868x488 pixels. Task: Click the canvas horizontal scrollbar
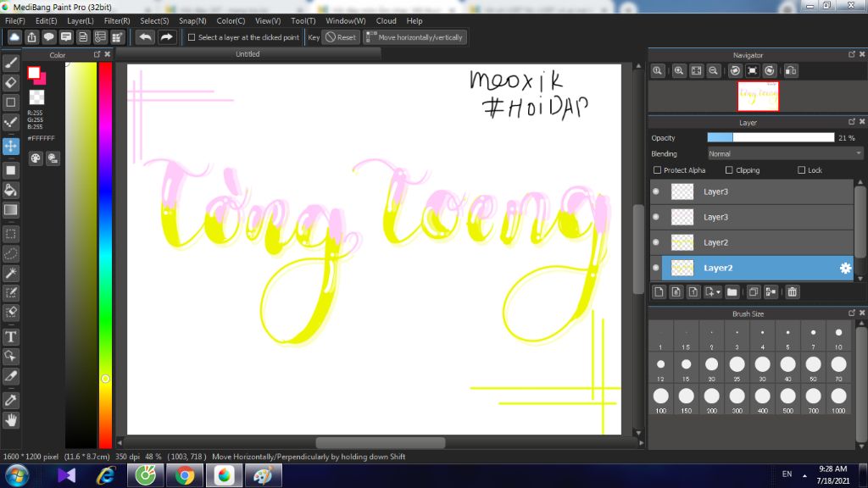381,442
